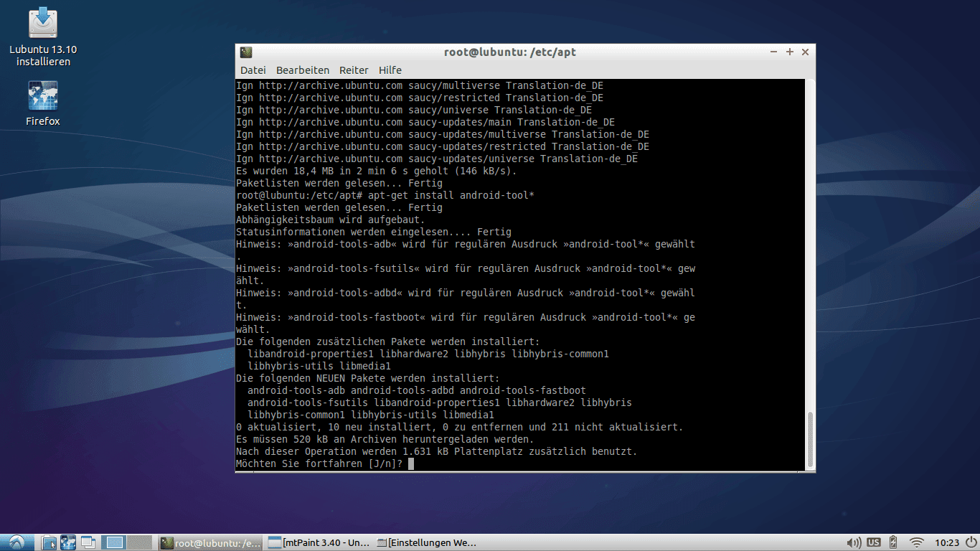Viewport: 980px width, 551px height.
Task: Open the volume control speaker icon
Action: pos(854,542)
